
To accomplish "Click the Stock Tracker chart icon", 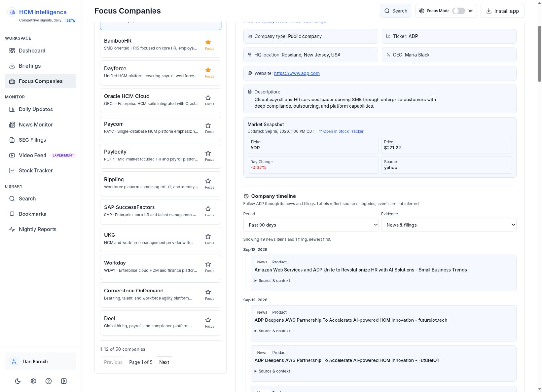I will click(12, 170).
